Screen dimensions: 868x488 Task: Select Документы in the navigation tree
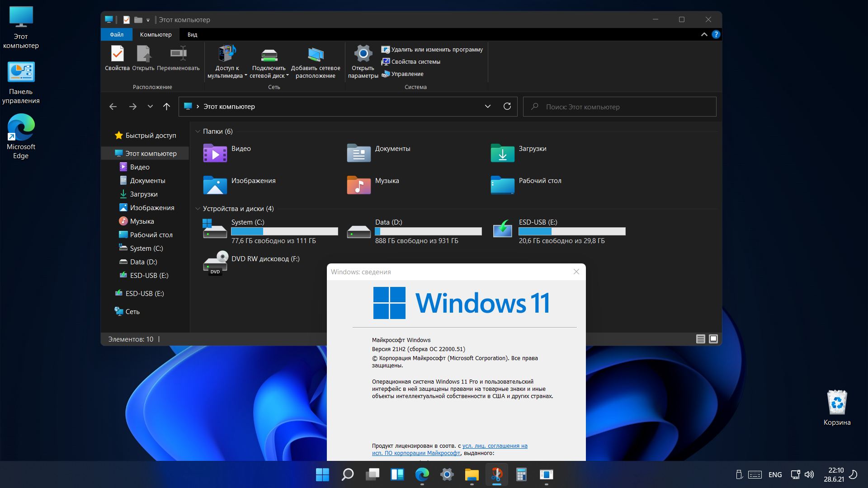coord(142,181)
